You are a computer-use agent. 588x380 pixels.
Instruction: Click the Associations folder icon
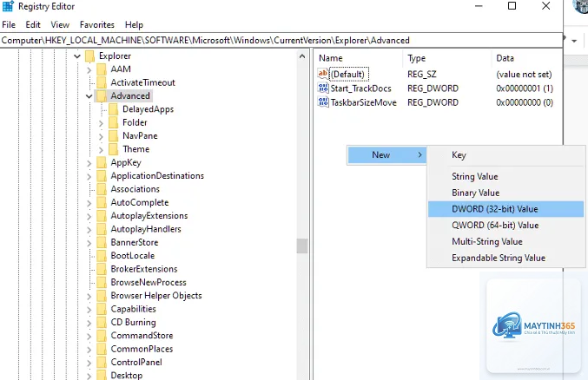[102, 189]
